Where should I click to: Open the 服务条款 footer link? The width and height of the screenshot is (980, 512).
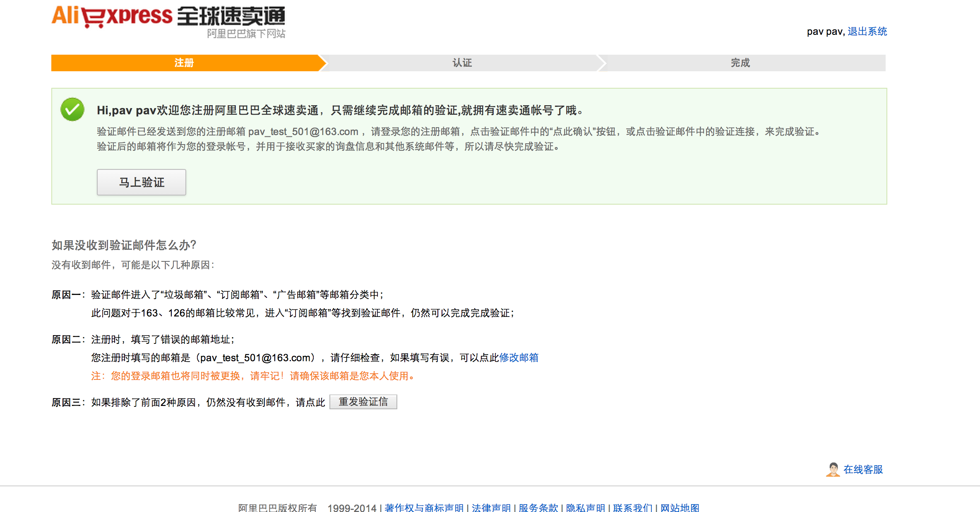[x=538, y=507]
